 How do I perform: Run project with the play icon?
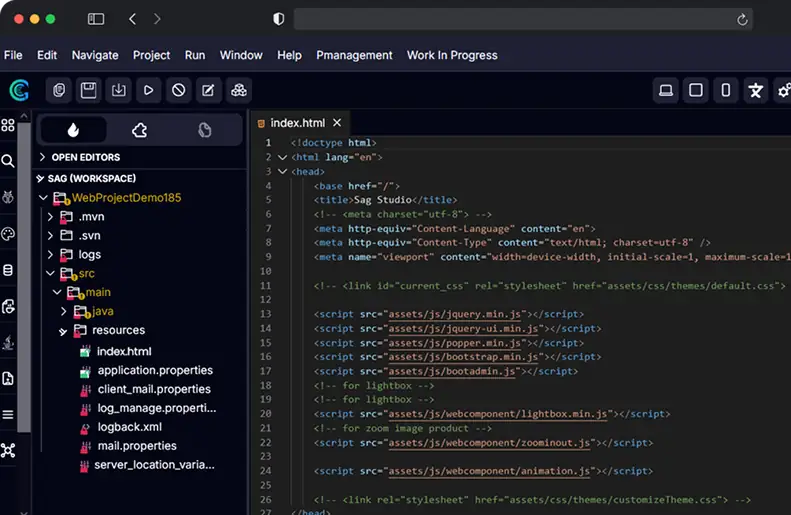[148, 90]
